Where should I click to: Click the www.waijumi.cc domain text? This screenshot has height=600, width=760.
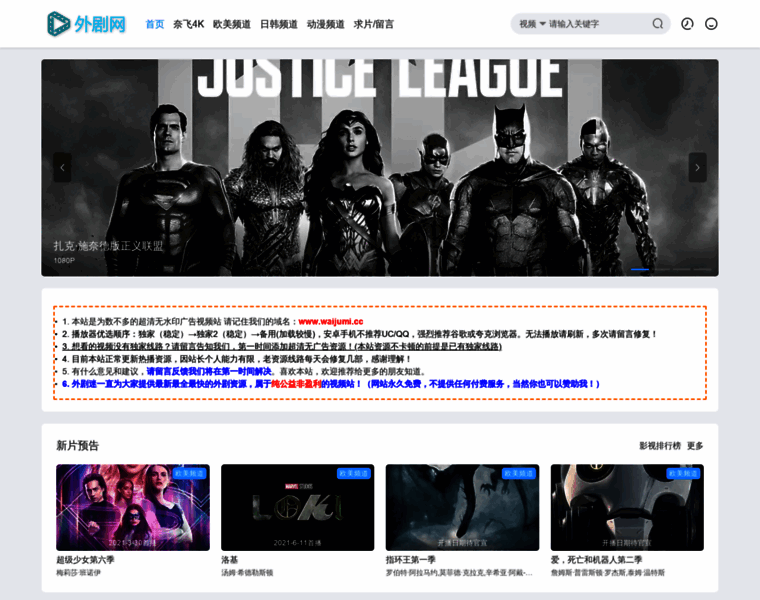click(x=331, y=321)
